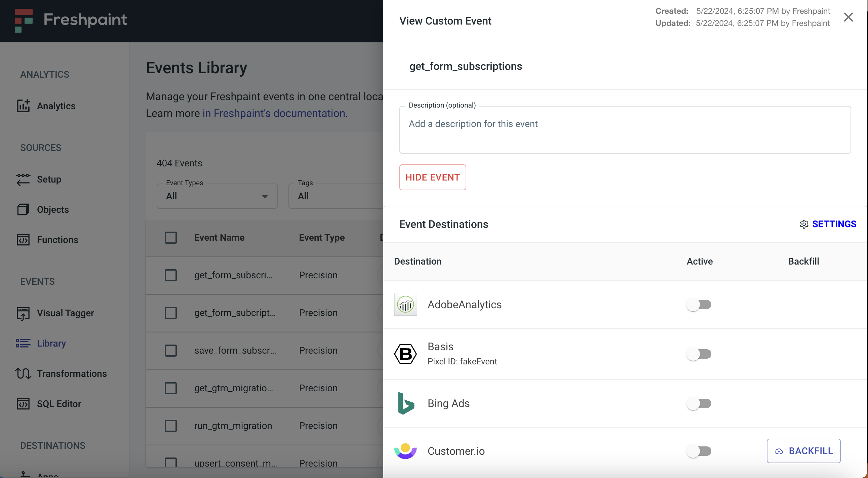868x478 pixels.
Task: Click the Pixel ID: fakeEvent text
Action: point(462,361)
